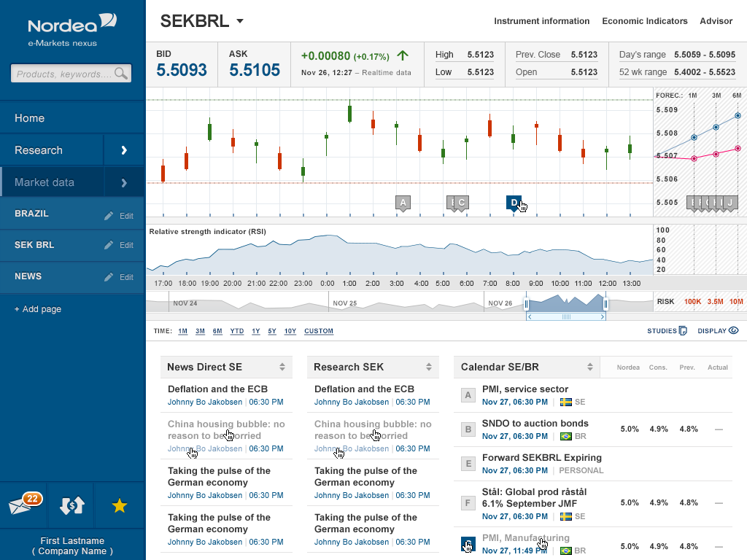Open Instrument information
This screenshot has height=560, width=747.
[x=542, y=21]
